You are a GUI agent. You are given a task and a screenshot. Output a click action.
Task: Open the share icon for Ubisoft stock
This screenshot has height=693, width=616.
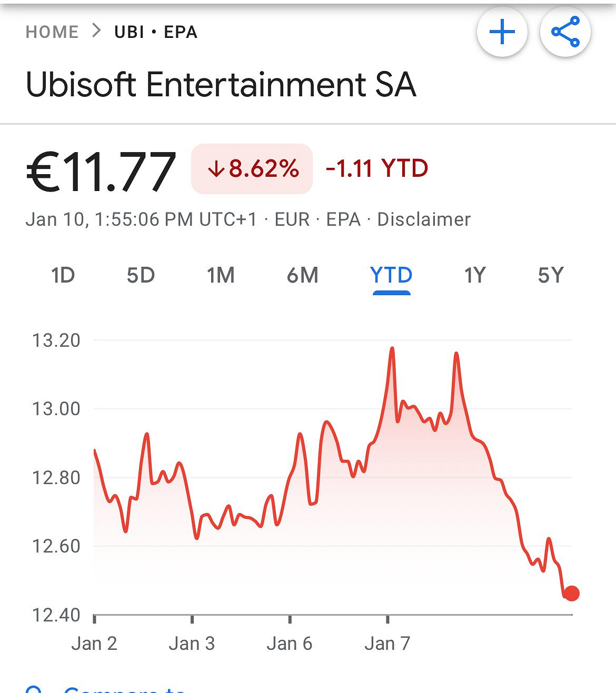pyautogui.click(x=566, y=32)
